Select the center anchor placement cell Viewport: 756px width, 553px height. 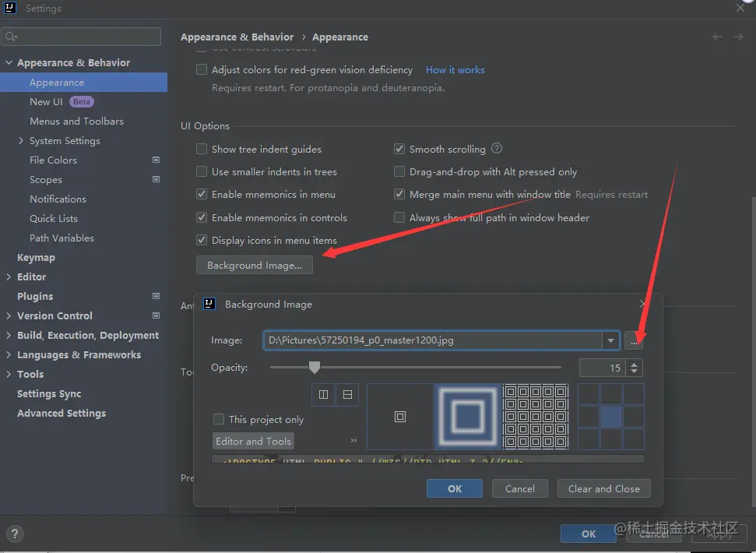pos(611,417)
